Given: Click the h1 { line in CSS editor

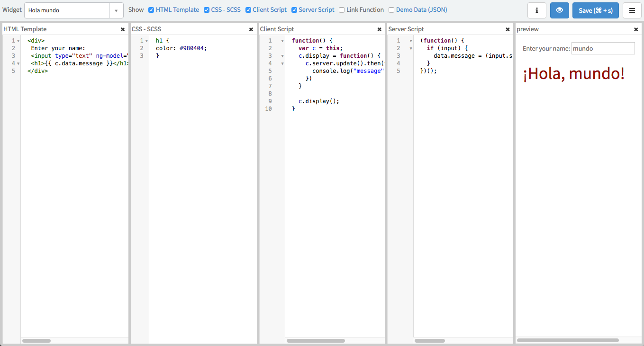Looking at the screenshot, I should click(163, 41).
